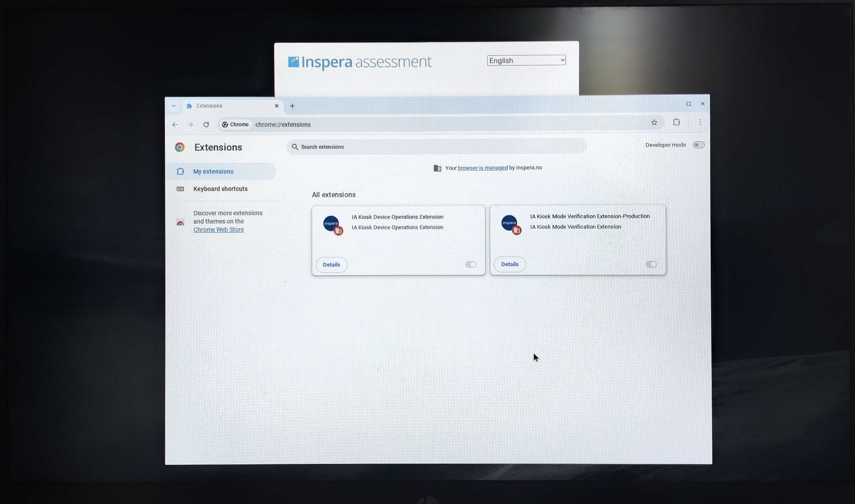855x504 pixels.
Task: Toggle IA Kiosk Mode Verification Extension switch
Action: [x=651, y=264]
